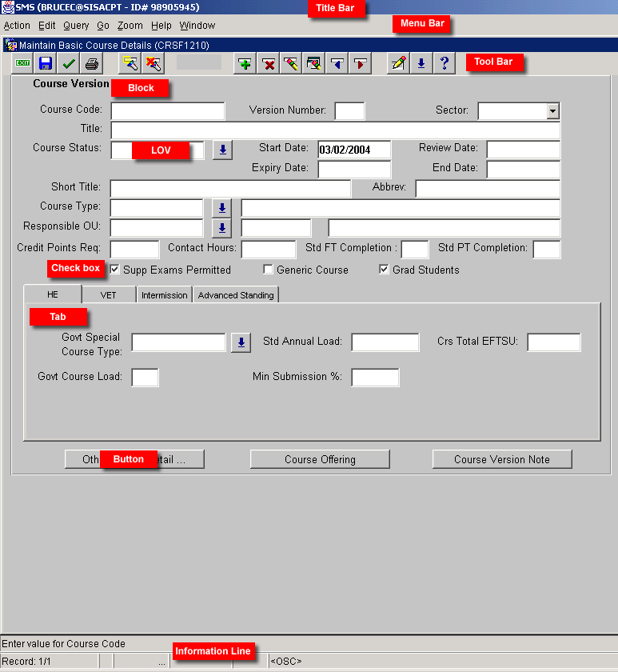Click the Save floppy disk icon
The width and height of the screenshot is (618, 672).
pos(46,63)
